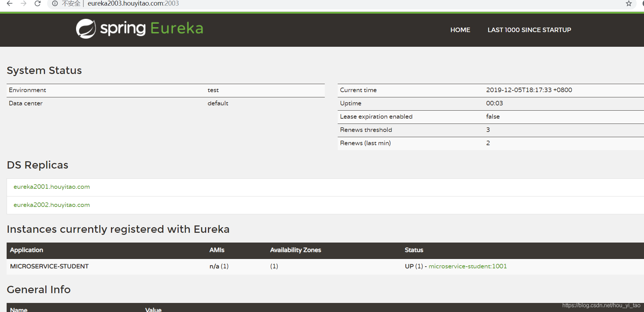Viewport: 644px width, 312px height.
Task: Select the renews threshold value 3
Action: [x=488, y=130]
